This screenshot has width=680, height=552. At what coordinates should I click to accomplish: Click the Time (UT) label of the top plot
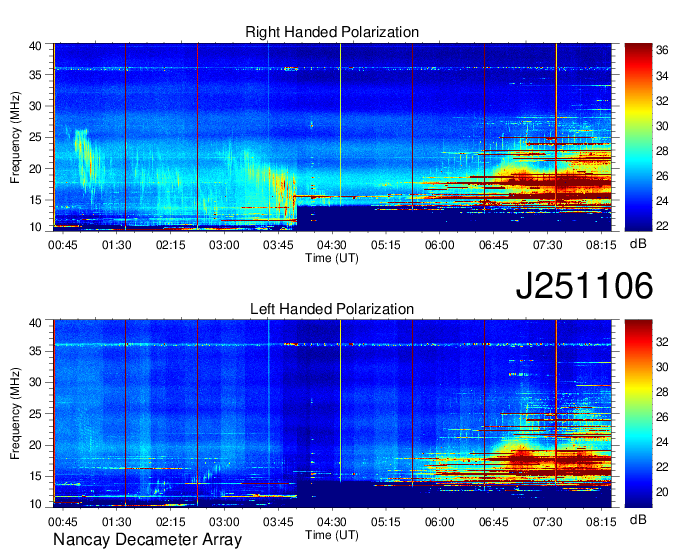(x=332, y=257)
